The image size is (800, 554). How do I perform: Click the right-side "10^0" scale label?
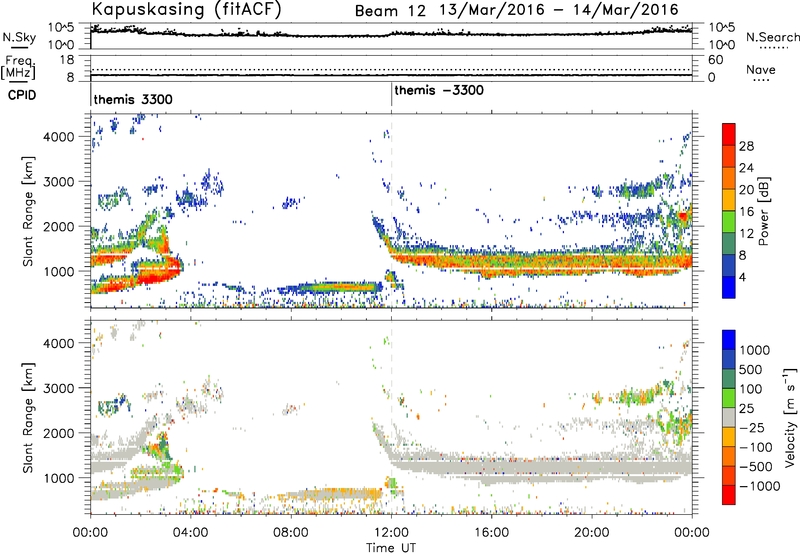click(722, 45)
